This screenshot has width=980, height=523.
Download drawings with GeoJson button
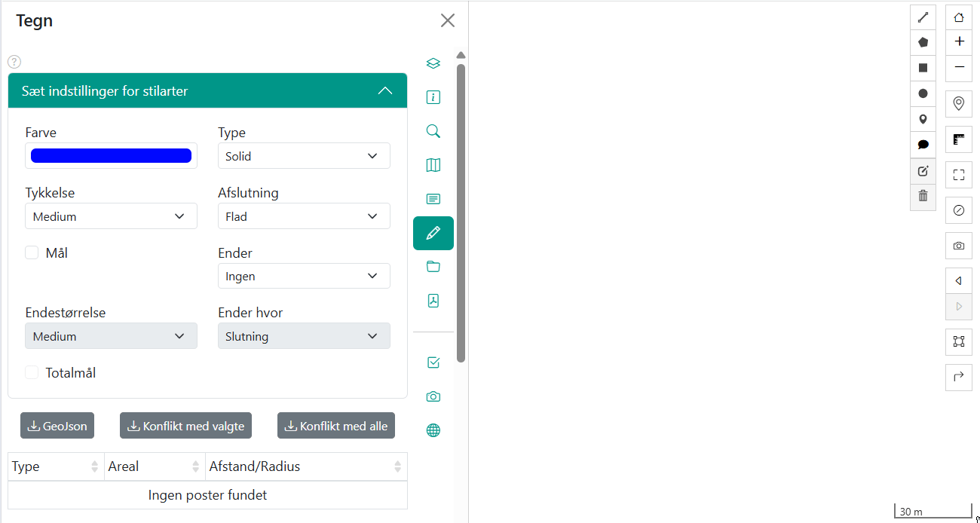57,426
